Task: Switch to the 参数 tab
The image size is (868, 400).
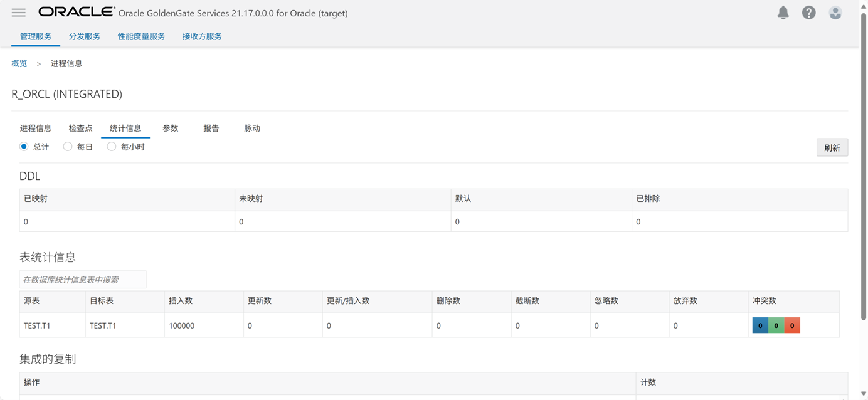Action: coord(171,128)
